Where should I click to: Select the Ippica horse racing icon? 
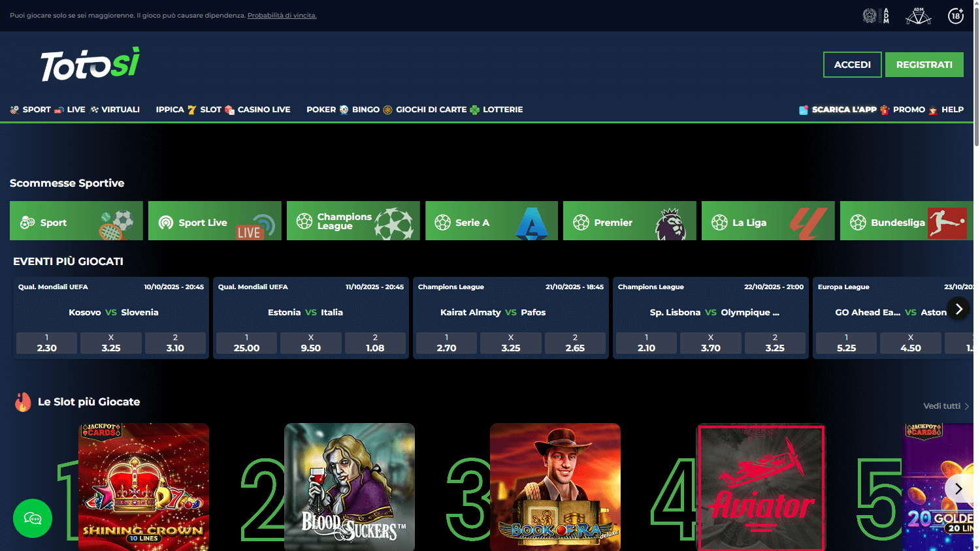tap(149, 109)
